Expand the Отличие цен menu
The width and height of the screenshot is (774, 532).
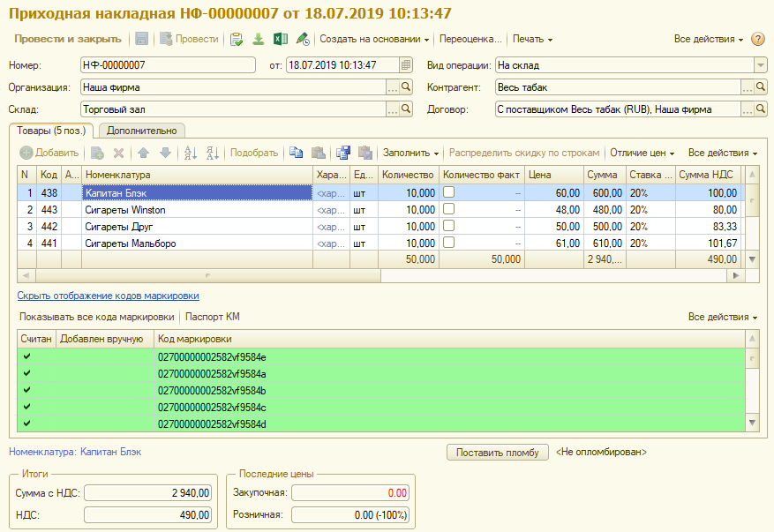click(x=642, y=153)
